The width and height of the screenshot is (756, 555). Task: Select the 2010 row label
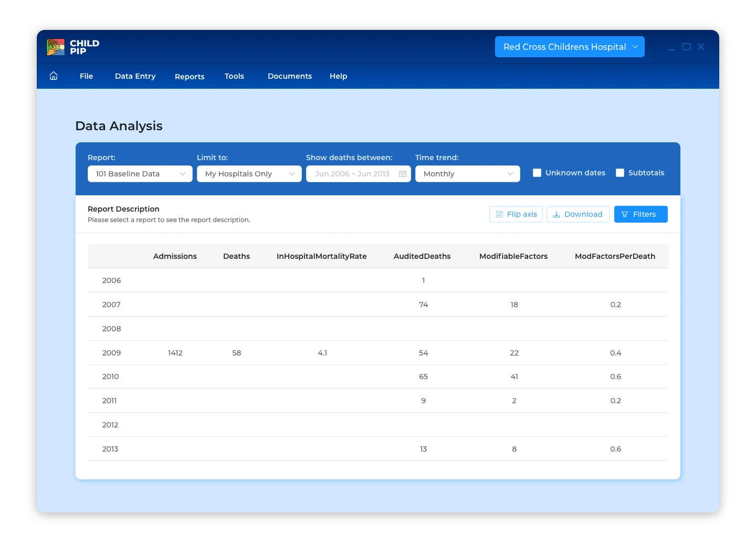click(x=110, y=376)
